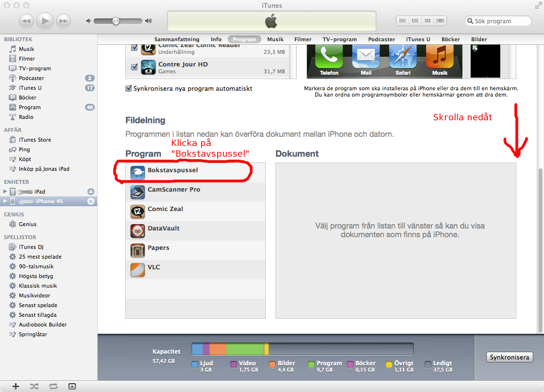Select Bokstavspussel in the file sharing list
The height and width of the screenshot is (392, 544).
195,172
